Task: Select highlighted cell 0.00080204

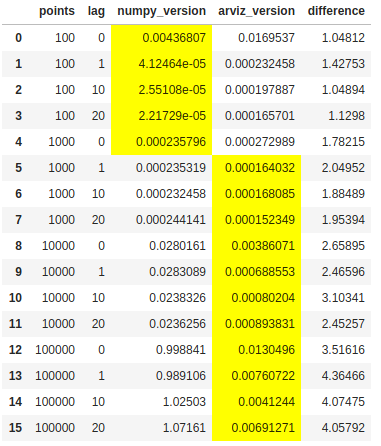Action: coord(256,298)
